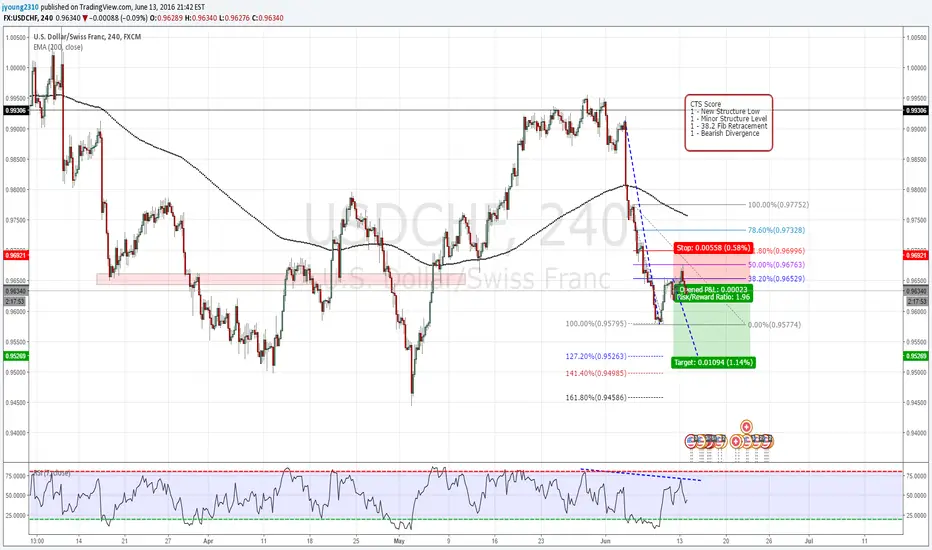Select the pink horizontal support zone rectangle
The width and height of the screenshot is (932, 550).
[279, 279]
